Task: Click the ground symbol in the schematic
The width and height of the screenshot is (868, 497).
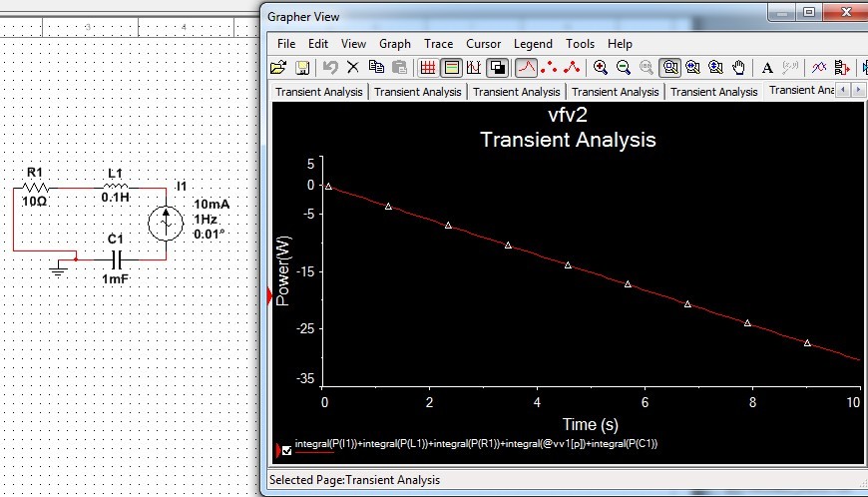Action: (x=58, y=270)
